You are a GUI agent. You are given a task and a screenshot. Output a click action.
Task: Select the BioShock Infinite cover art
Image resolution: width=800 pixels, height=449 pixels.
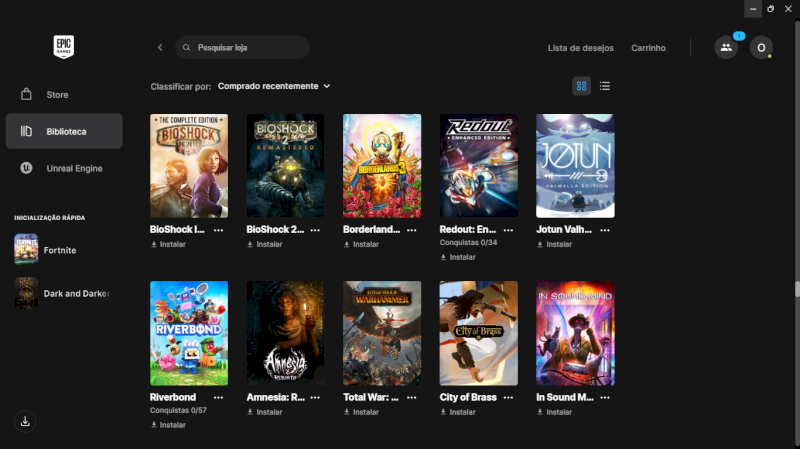[189, 166]
